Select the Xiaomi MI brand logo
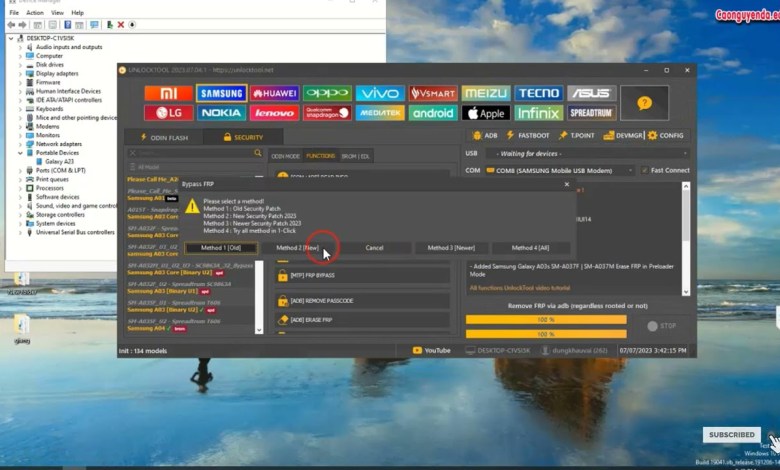The image size is (780, 470). coord(168,94)
